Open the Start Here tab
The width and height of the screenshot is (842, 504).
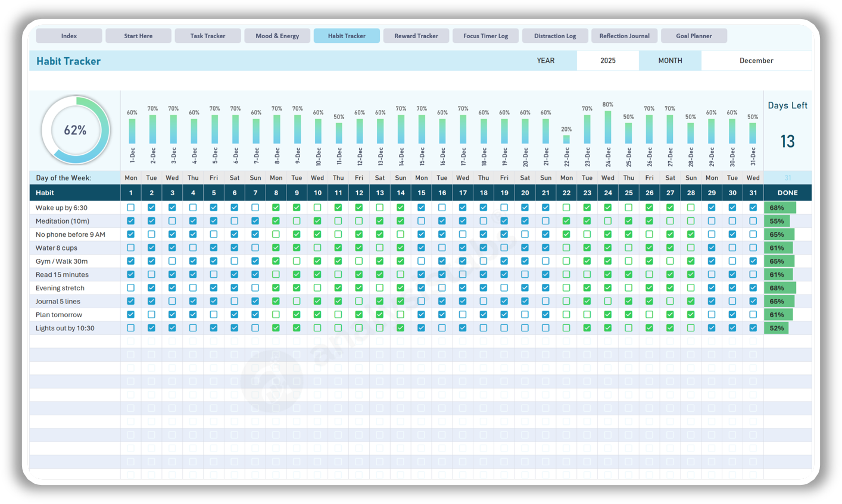tap(138, 36)
